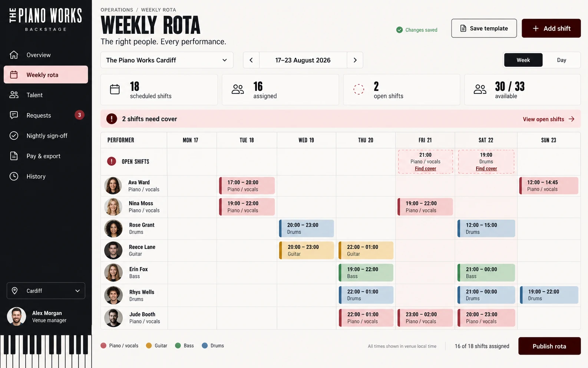
Task: Click the Jude Booth performer name
Action: (x=142, y=314)
